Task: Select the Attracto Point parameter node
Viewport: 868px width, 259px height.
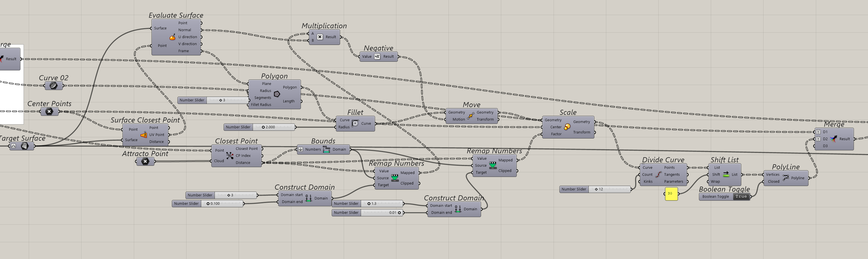Action: 145,161
